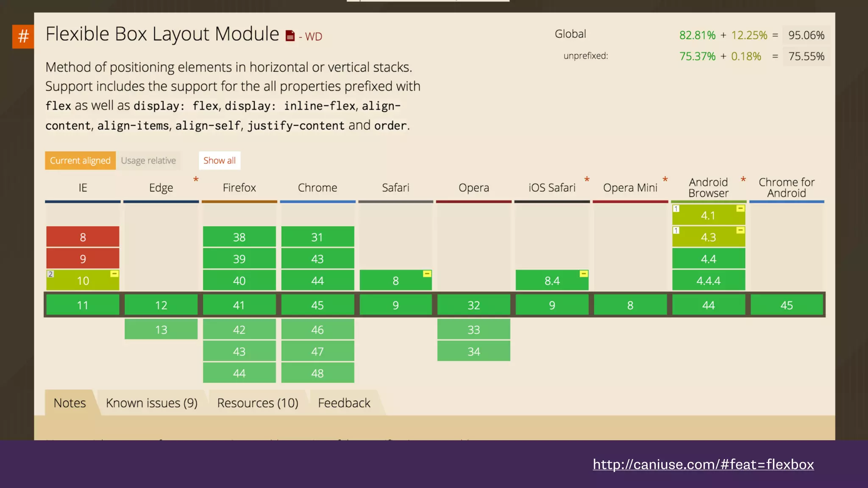Click the note number 2 badge on IE 10
Image resolution: width=868 pixels, height=488 pixels.
50,274
